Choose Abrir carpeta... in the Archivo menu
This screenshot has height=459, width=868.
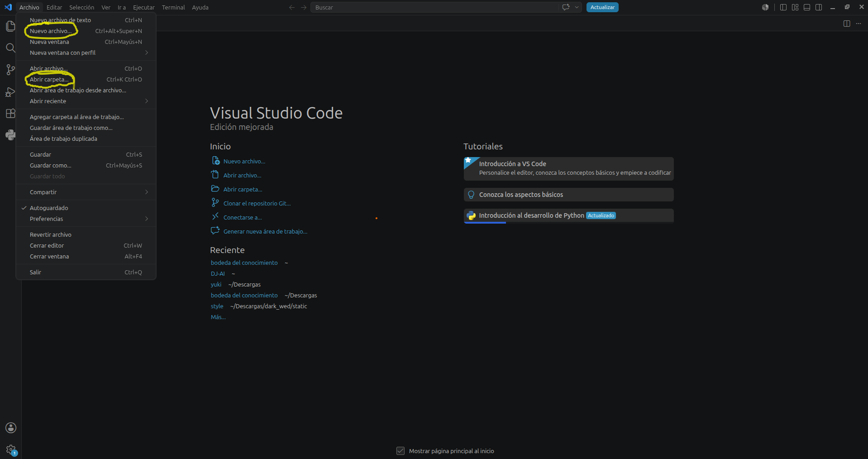click(86, 80)
